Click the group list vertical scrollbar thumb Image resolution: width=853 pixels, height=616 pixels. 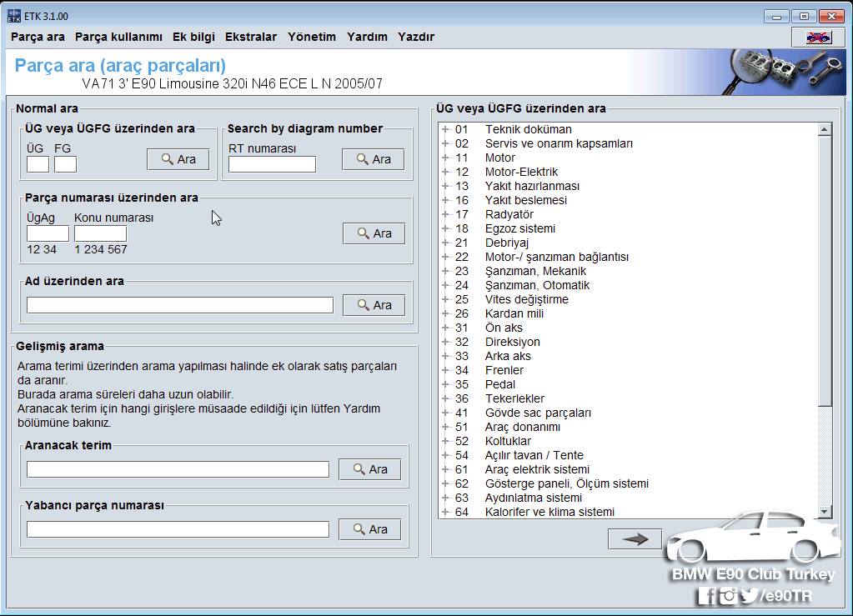pos(825,271)
